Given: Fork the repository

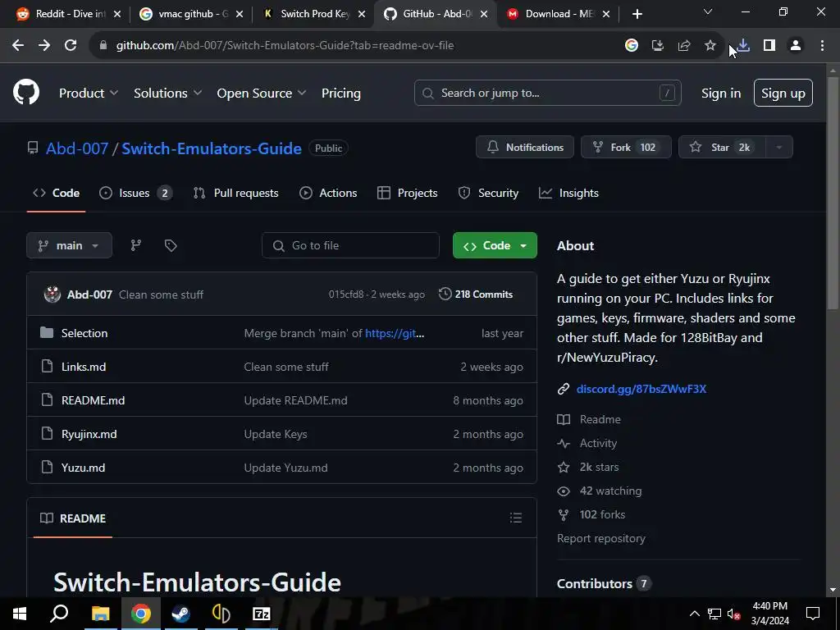Looking at the screenshot, I should [x=626, y=148].
